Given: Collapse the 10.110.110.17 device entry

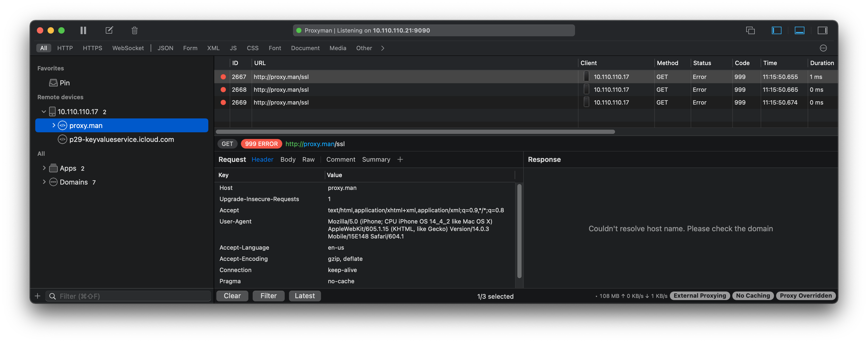Looking at the screenshot, I should (x=44, y=111).
